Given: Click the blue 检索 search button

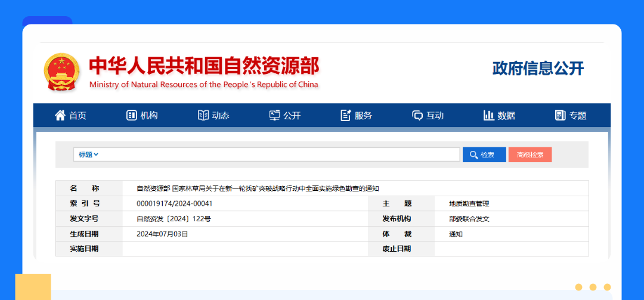Looking at the screenshot, I should (x=484, y=155).
